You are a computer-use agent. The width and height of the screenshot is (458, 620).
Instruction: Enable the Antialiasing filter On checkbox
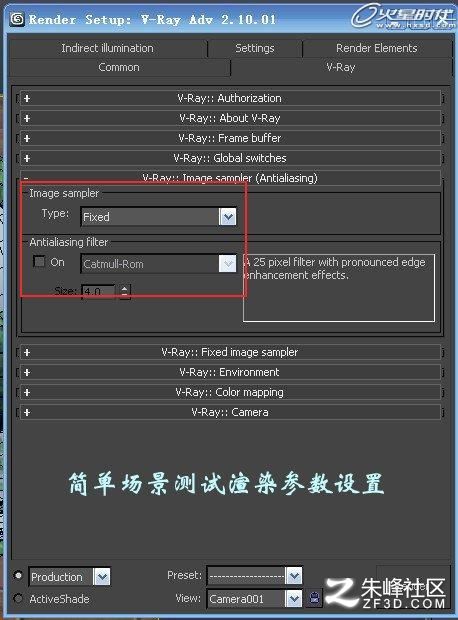click(39, 261)
